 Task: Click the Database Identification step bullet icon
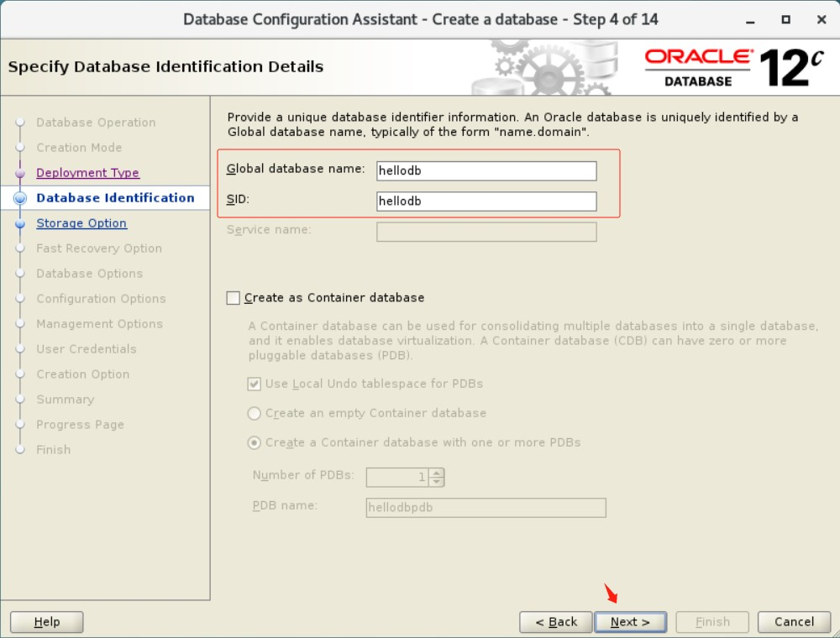click(20, 198)
